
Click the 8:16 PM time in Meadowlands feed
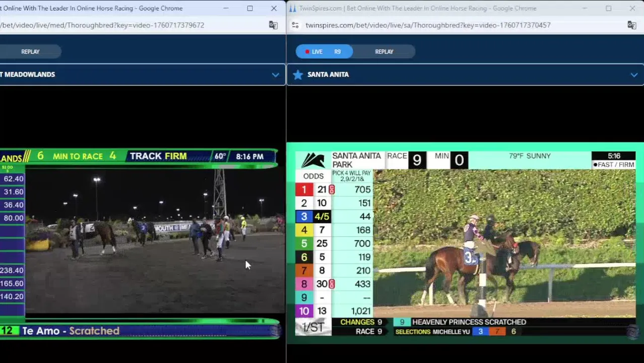(249, 157)
